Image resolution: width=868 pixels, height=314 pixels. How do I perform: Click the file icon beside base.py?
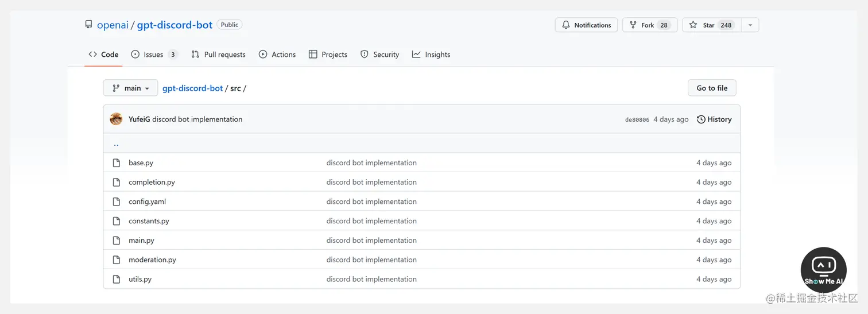pyautogui.click(x=117, y=163)
